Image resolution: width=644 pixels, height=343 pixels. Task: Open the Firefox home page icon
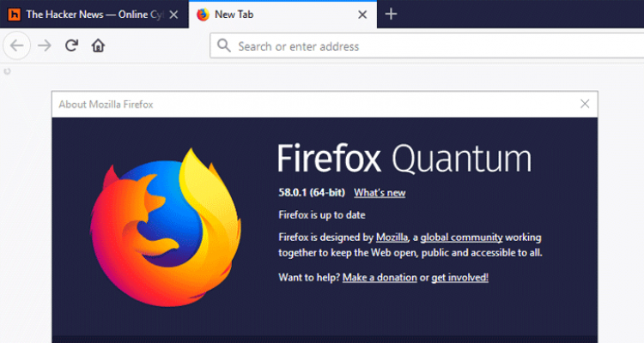point(98,45)
